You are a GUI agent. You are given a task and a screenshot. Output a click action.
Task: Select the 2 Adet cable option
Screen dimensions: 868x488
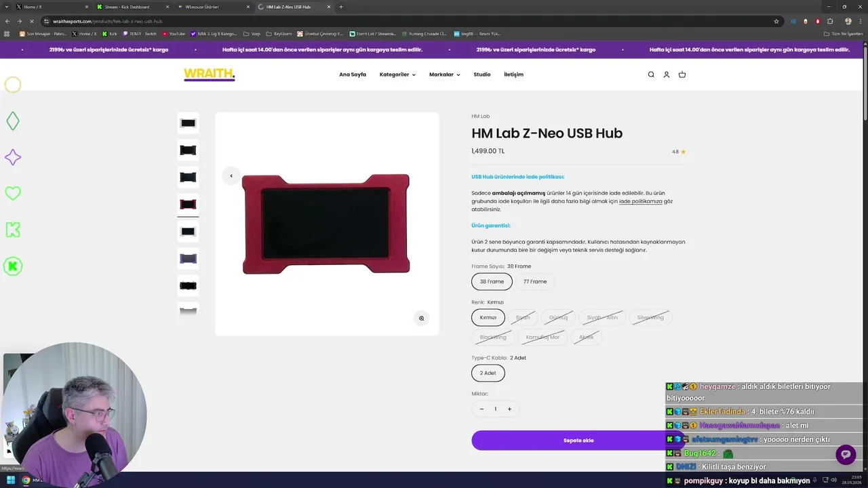coord(488,373)
